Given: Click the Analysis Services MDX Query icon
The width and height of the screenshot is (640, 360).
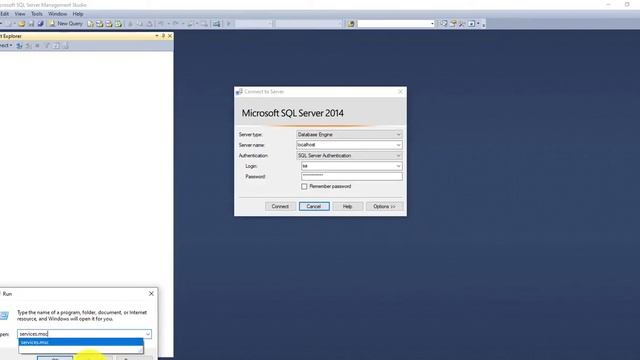Looking at the screenshot, I should tap(100, 24).
